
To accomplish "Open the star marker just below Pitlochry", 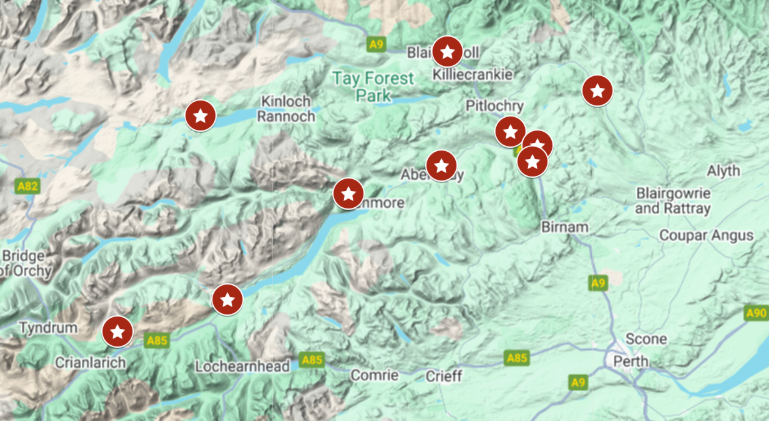I will [x=511, y=132].
